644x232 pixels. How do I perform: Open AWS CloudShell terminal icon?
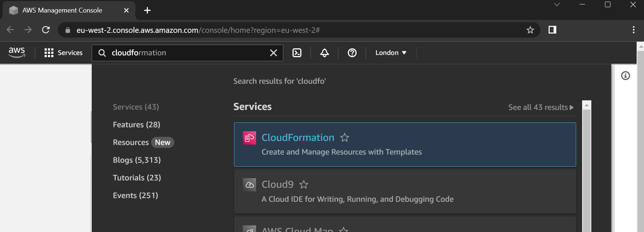[x=297, y=53]
